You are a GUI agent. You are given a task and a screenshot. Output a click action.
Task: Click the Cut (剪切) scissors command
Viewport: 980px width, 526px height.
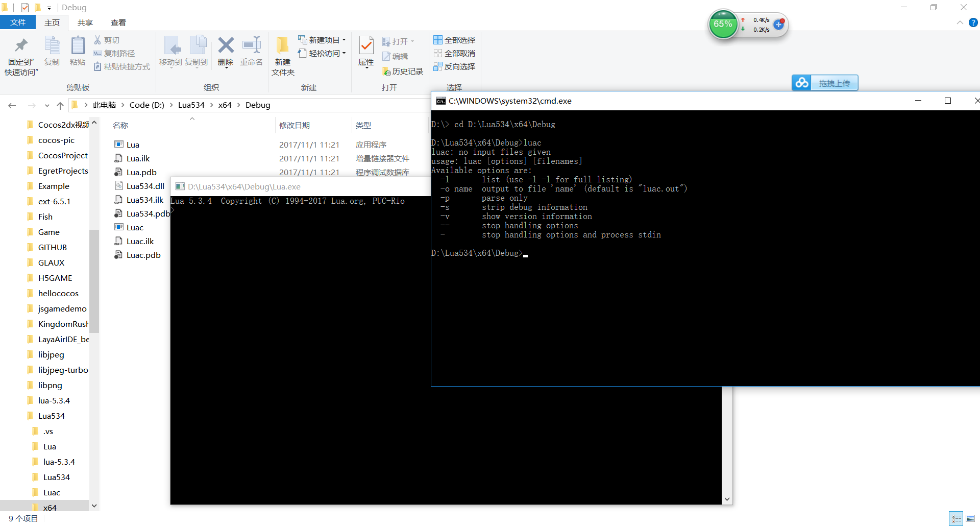pyautogui.click(x=107, y=40)
